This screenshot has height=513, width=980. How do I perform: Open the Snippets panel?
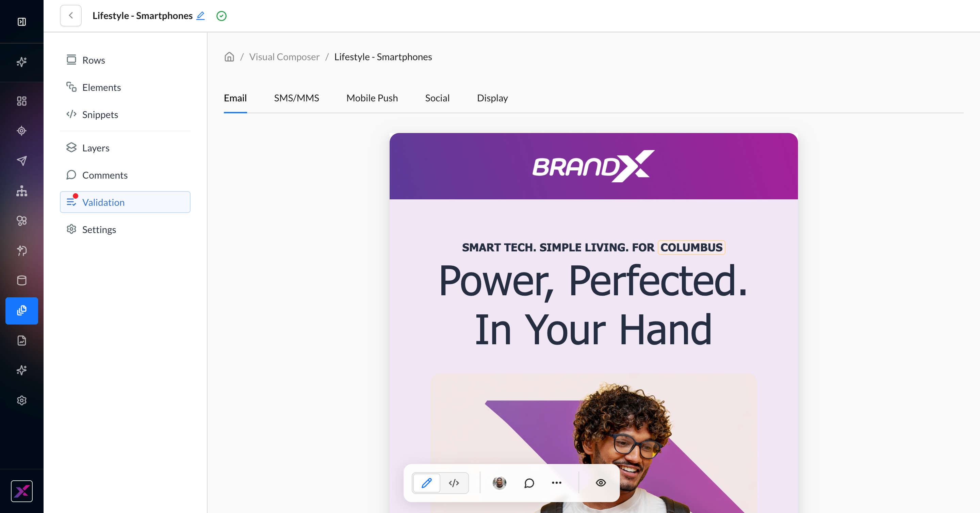click(x=125, y=114)
